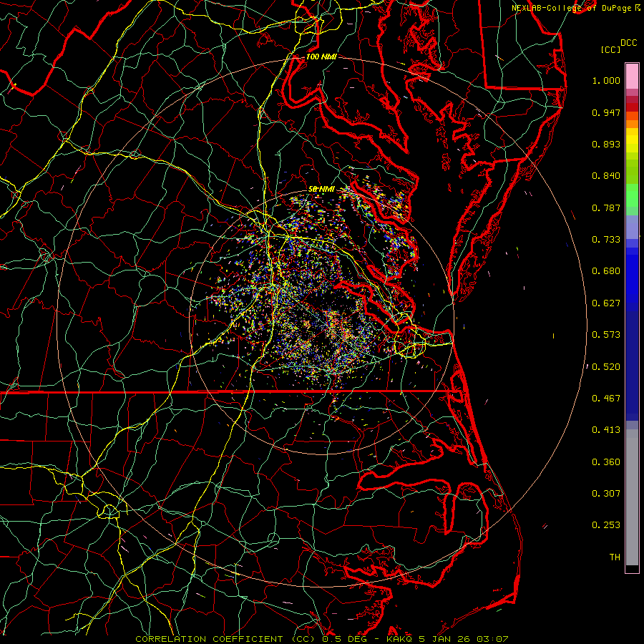Screen dimensions: 644x644
Task: Click the 1.000 value on the legend
Action: coord(606,81)
